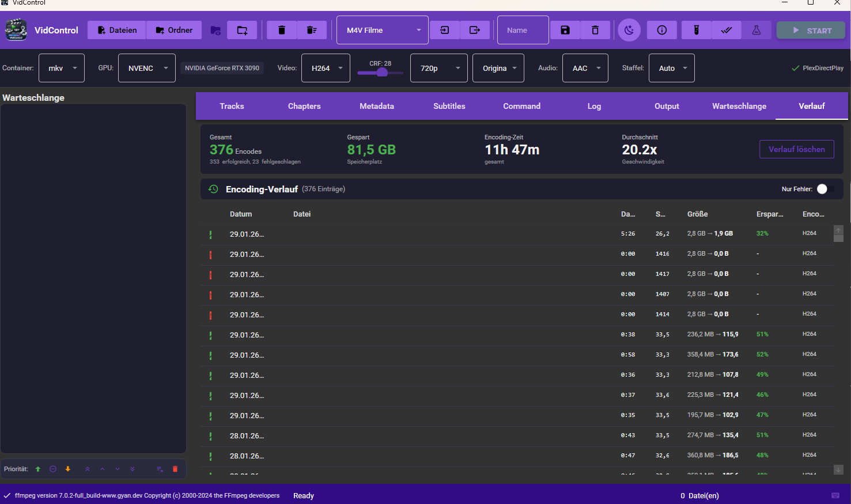The image size is (851, 504).
Task: Open the GPU NVENC dropdown
Action: pyautogui.click(x=147, y=68)
